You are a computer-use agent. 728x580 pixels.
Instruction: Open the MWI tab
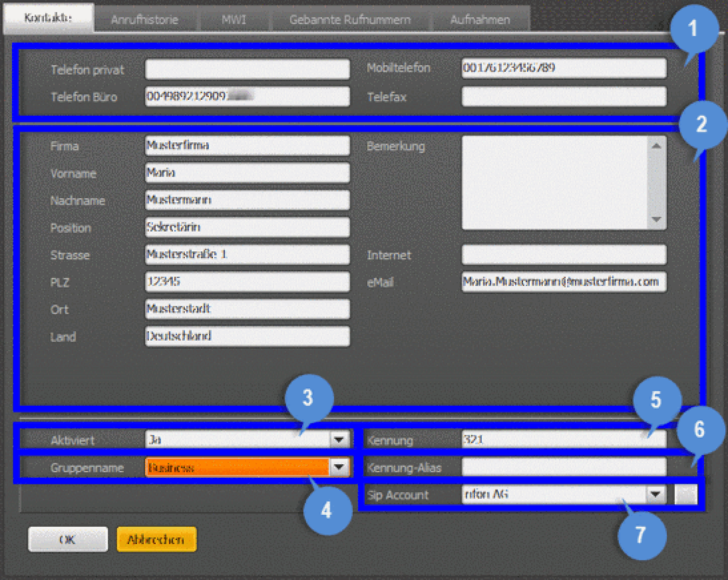coord(234,19)
